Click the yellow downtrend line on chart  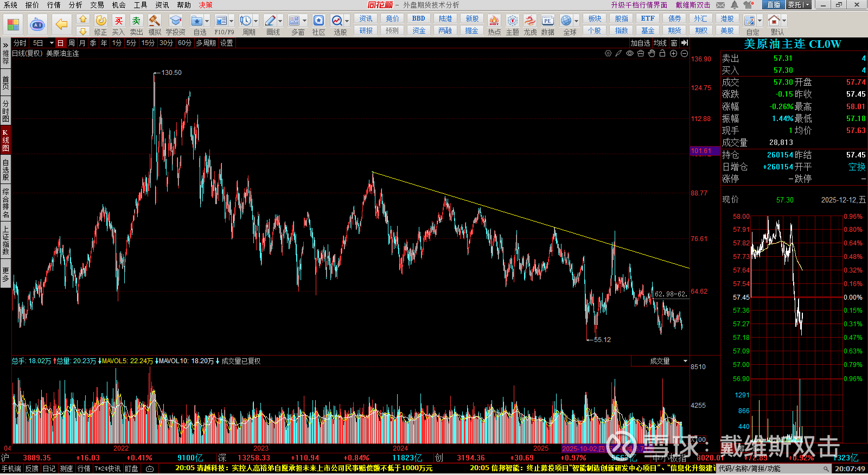point(531,220)
